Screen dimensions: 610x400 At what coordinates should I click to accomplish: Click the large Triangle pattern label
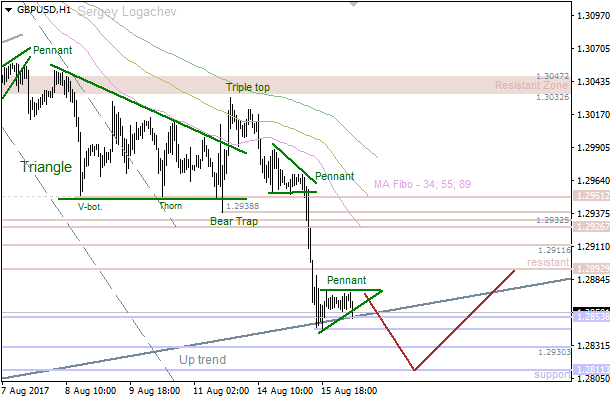46,167
